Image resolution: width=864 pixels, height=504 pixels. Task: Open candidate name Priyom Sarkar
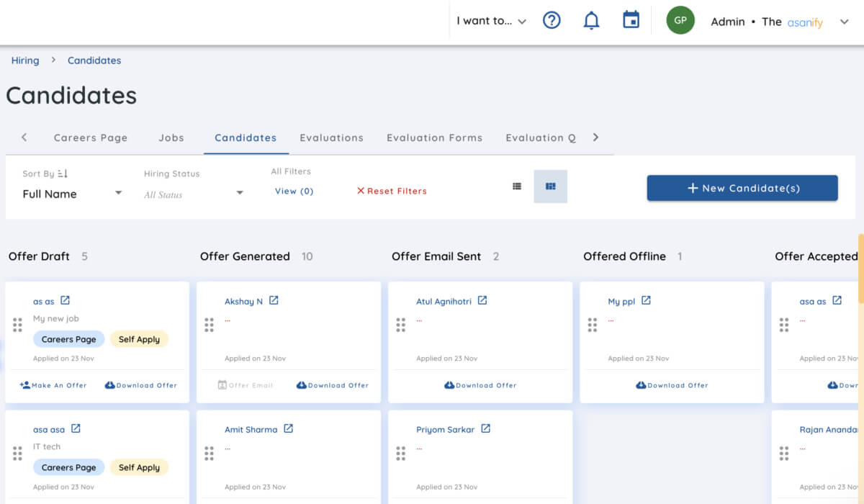pyautogui.click(x=445, y=430)
